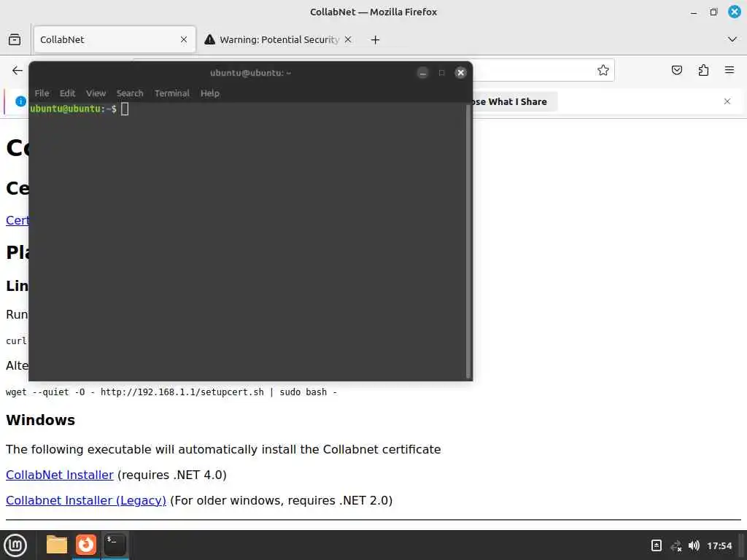Open the terminal Search menu

pyautogui.click(x=130, y=93)
